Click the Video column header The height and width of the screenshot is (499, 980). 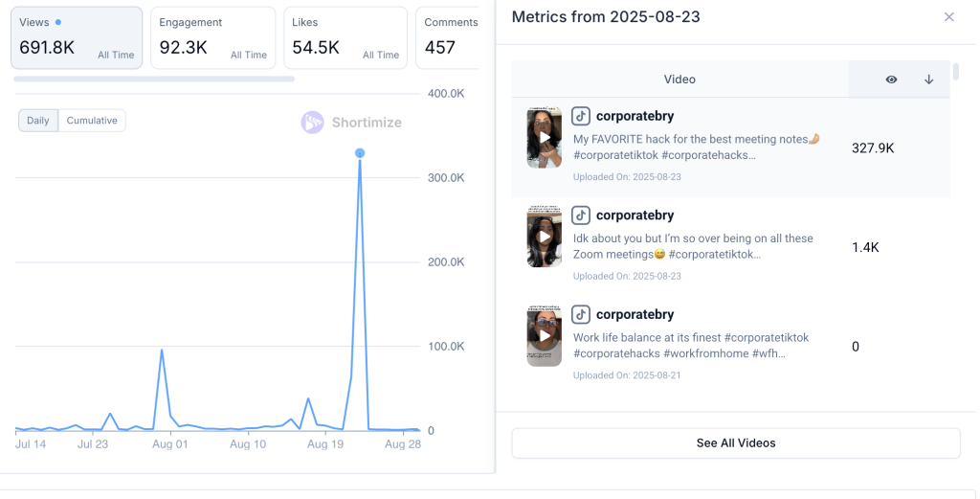[679, 79]
